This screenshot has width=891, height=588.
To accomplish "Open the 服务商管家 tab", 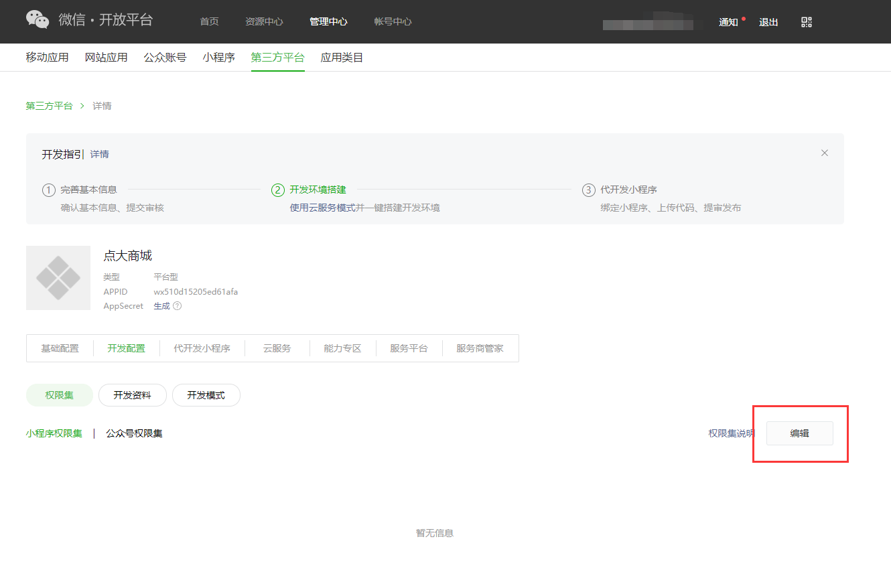I will coord(480,348).
